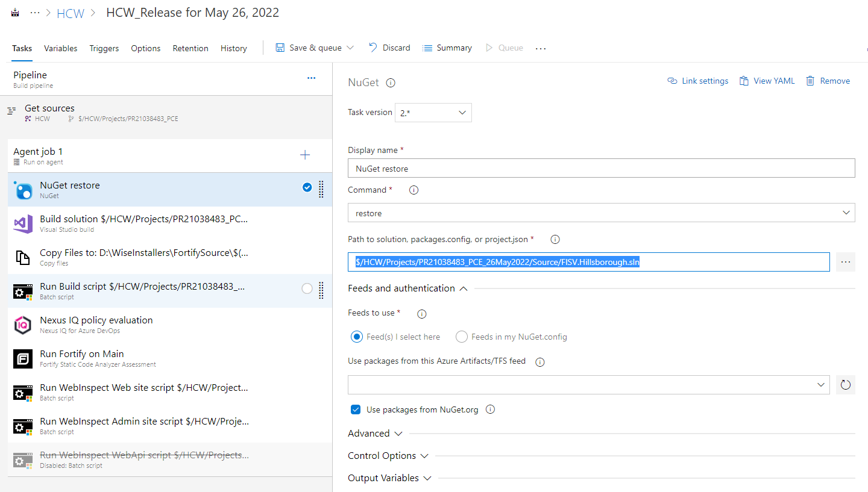
Task: Open the Task version dropdown
Action: tap(433, 113)
